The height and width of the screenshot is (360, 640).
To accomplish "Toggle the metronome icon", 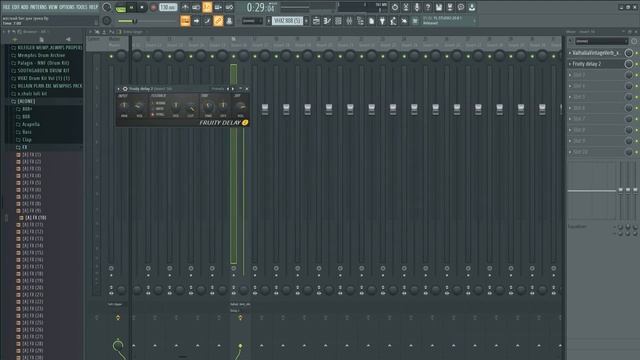I will [185, 7].
